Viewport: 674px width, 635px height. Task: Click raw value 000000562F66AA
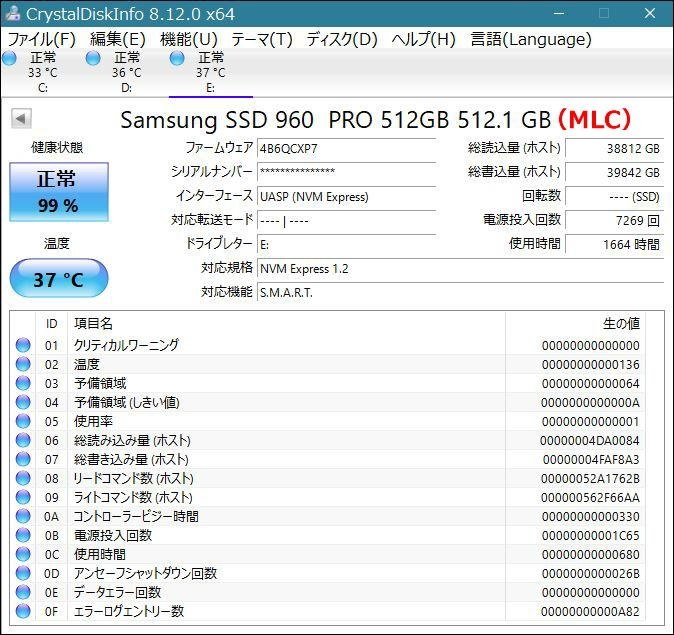590,497
